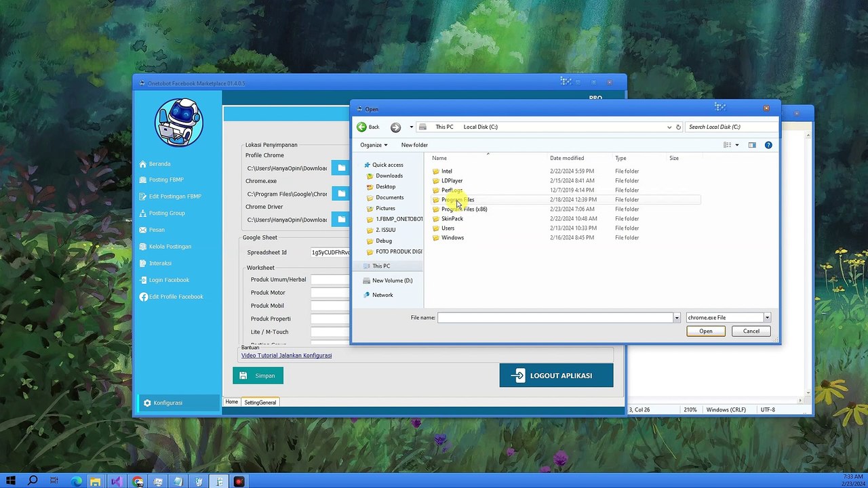Sort the file list by Date modified
868x488 pixels.
[x=567, y=159]
